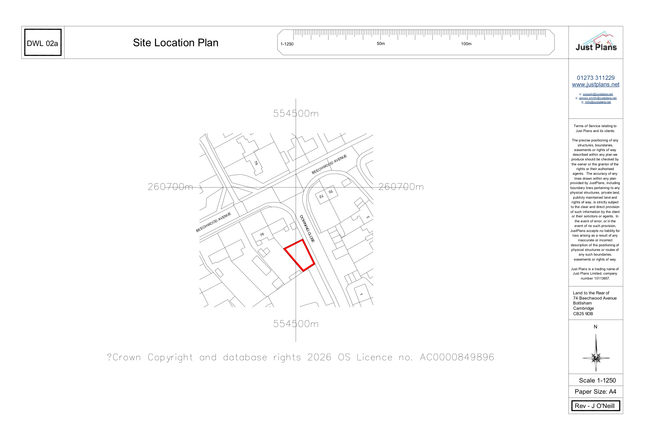Select the Crown Copyright licence text
Image resolution: width=645 pixels, height=430 pixels.
300,357
